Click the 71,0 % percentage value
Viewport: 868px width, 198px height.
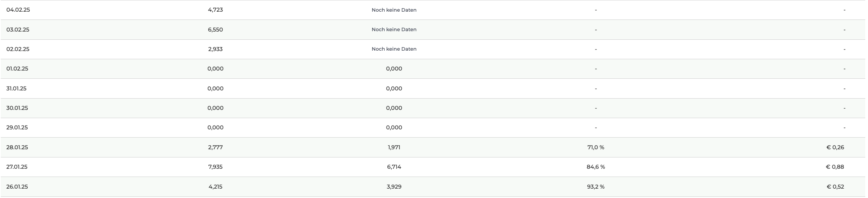pyautogui.click(x=596, y=147)
